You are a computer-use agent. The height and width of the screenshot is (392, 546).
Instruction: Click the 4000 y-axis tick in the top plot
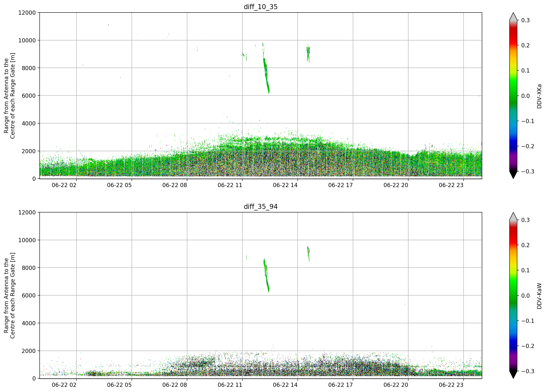[29, 123]
